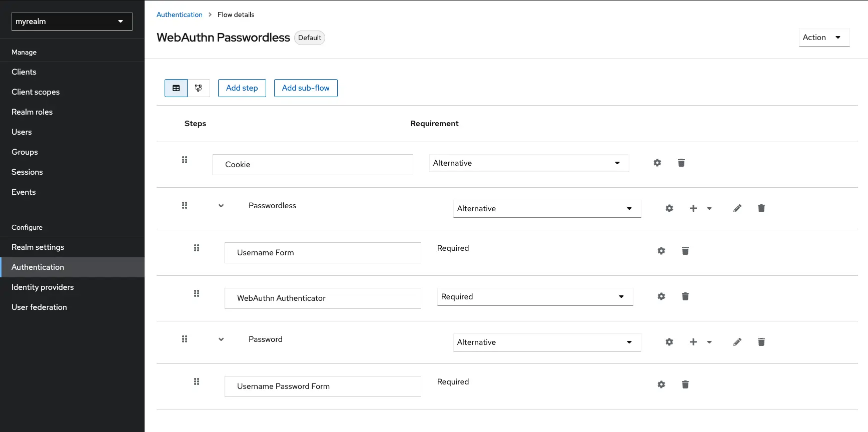
Task: Switch to table view of the flow
Action: (176, 88)
